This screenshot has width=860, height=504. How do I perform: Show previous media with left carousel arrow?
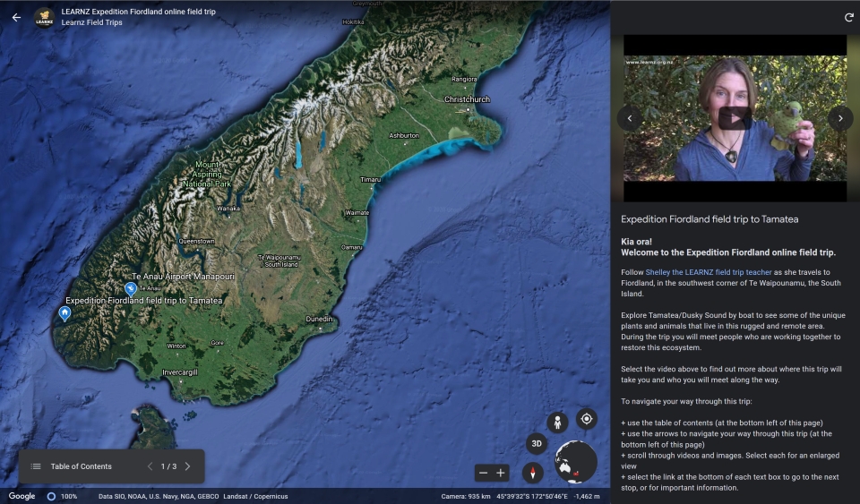630,118
